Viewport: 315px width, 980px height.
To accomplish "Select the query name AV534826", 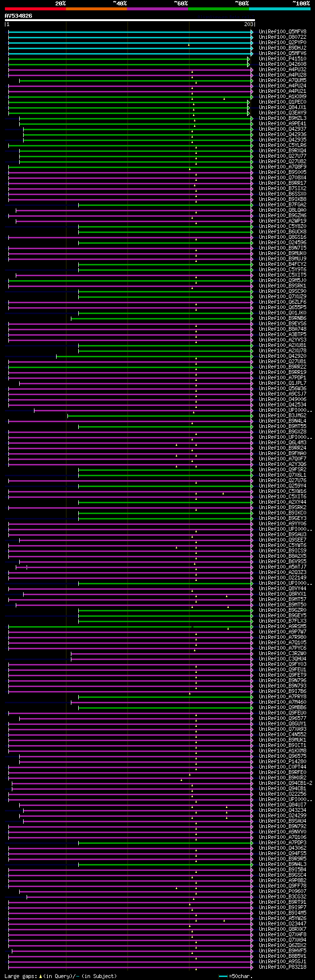I will [19, 16].
